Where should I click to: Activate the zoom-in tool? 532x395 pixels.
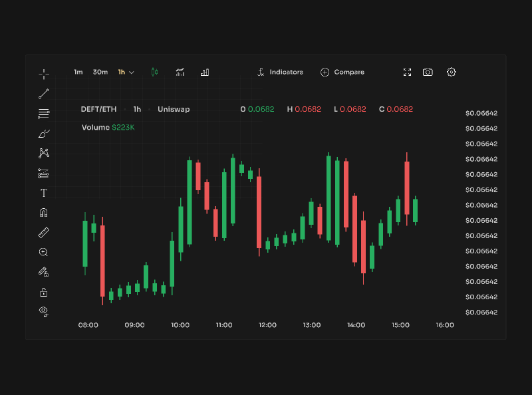(44, 251)
